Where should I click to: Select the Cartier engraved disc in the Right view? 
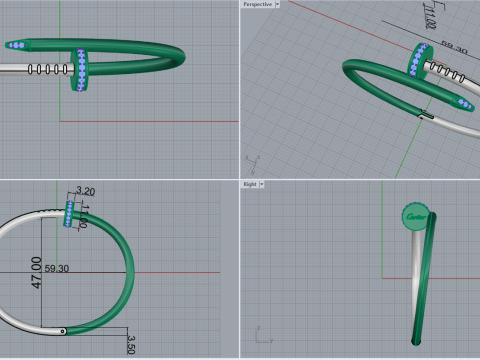click(x=416, y=217)
